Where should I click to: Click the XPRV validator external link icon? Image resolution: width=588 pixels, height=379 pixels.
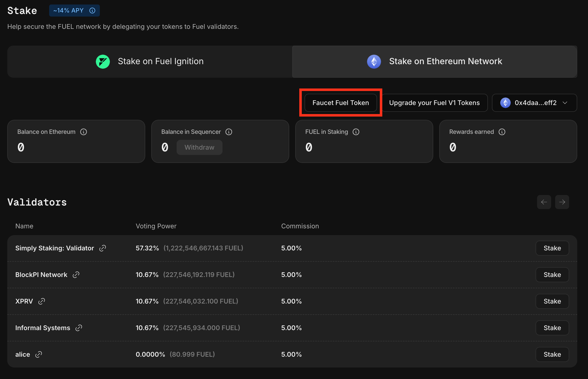click(42, 301)
